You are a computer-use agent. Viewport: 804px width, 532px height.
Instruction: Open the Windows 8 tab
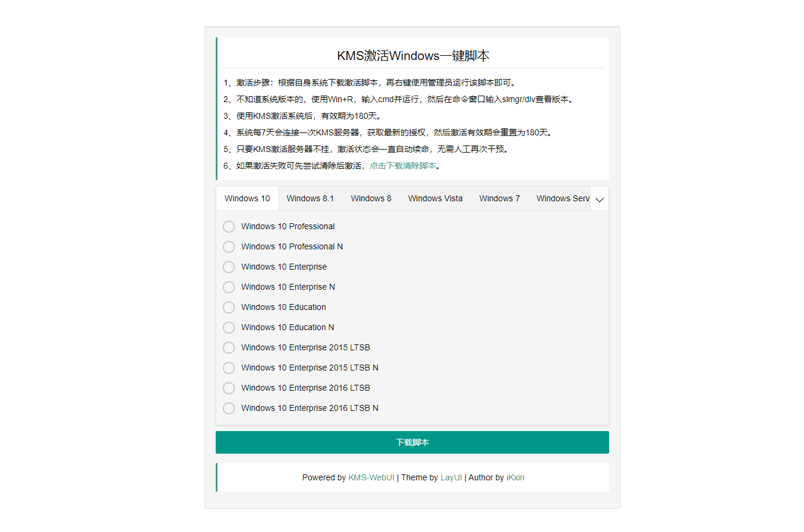tap(371, 198)
